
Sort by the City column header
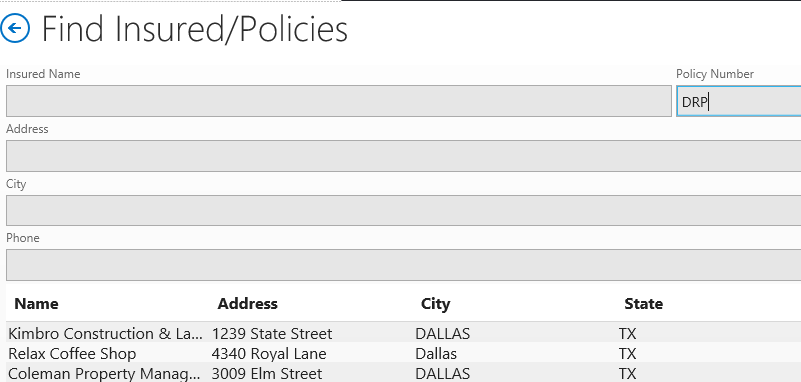(435, 304)
